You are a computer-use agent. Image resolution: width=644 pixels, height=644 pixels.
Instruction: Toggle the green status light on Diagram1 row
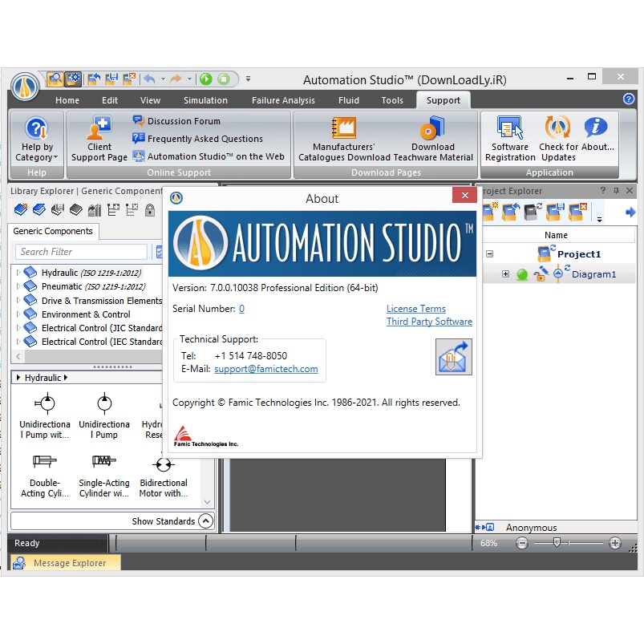click(522, 274)
